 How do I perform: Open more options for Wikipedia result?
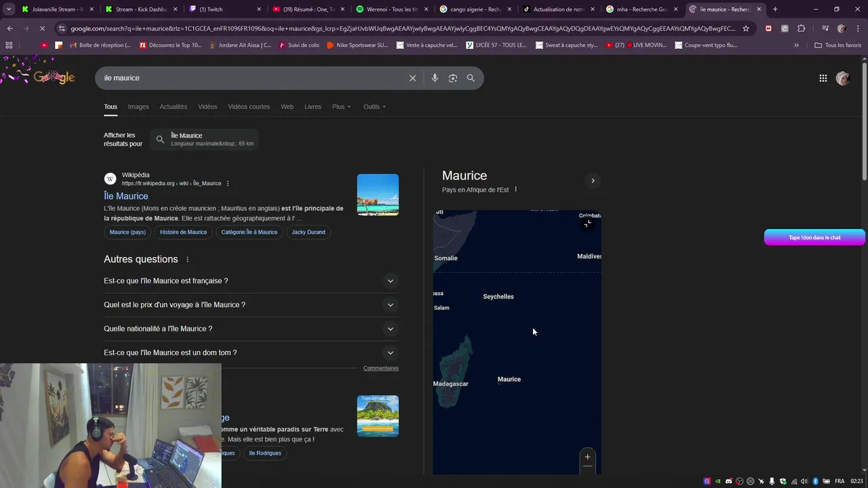coord(228,184)
